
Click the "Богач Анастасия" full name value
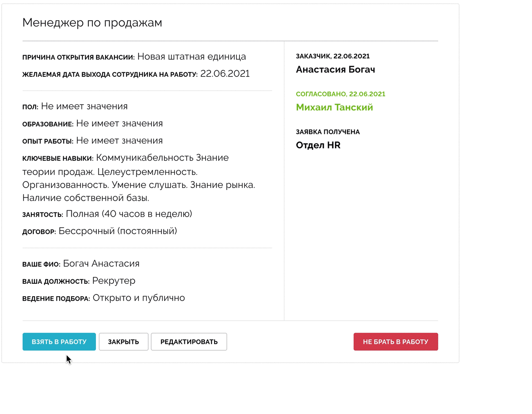click(x=101, y=264)
